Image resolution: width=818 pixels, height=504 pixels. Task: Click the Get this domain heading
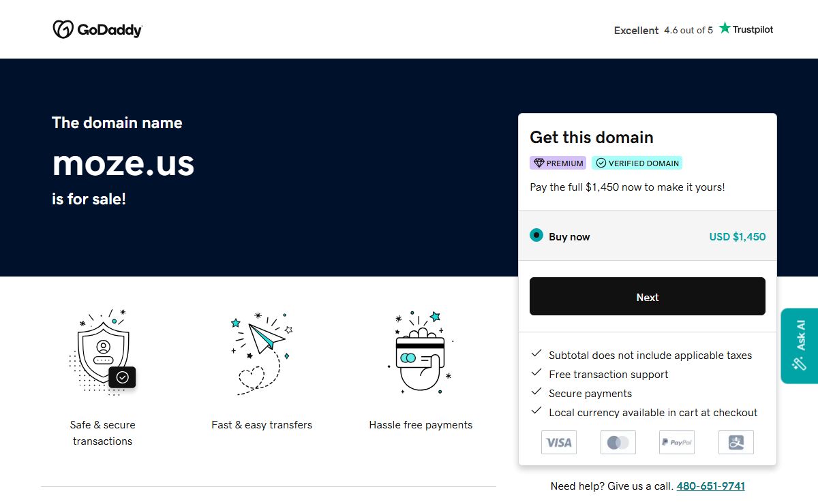(x=592, y=138)
